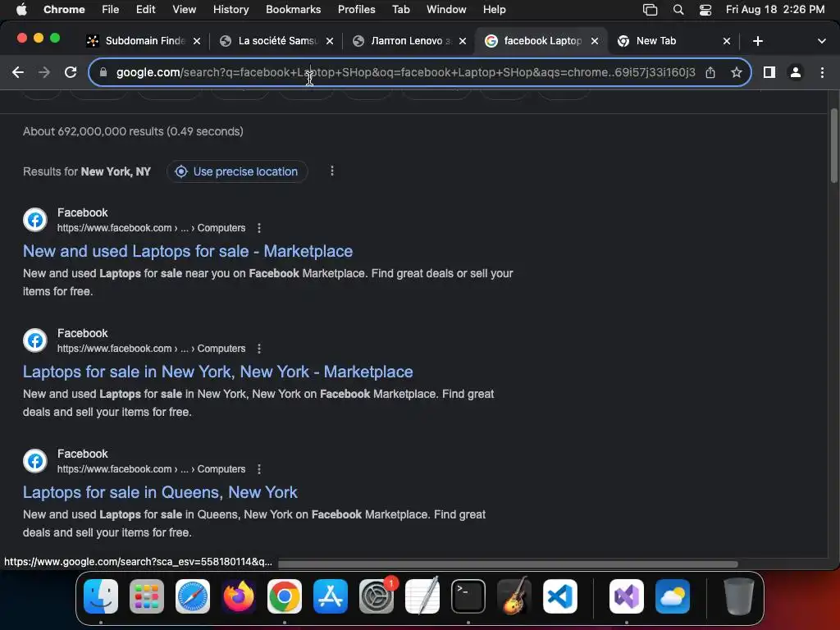Open the Chrome app menu
Screen dimensions: 840x630
pyautogui.click(x=64, y=10)
